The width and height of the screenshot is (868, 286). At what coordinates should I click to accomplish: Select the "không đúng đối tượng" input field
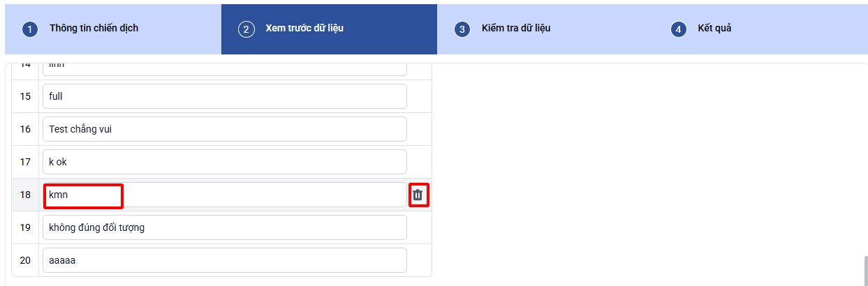224,227
